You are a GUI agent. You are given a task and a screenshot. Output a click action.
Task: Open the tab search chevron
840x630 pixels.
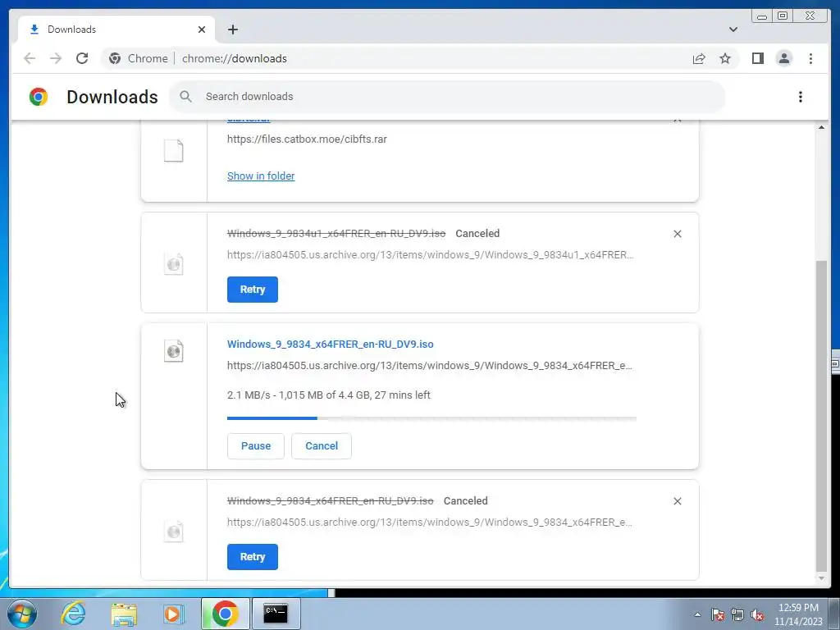(x=733, y=30)
